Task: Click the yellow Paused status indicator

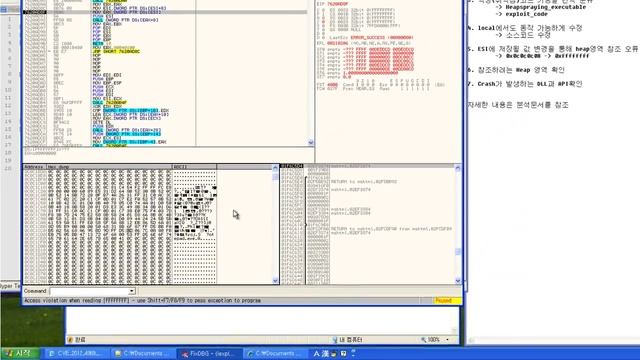Action: pyautogui.click(x=447, y=300)
